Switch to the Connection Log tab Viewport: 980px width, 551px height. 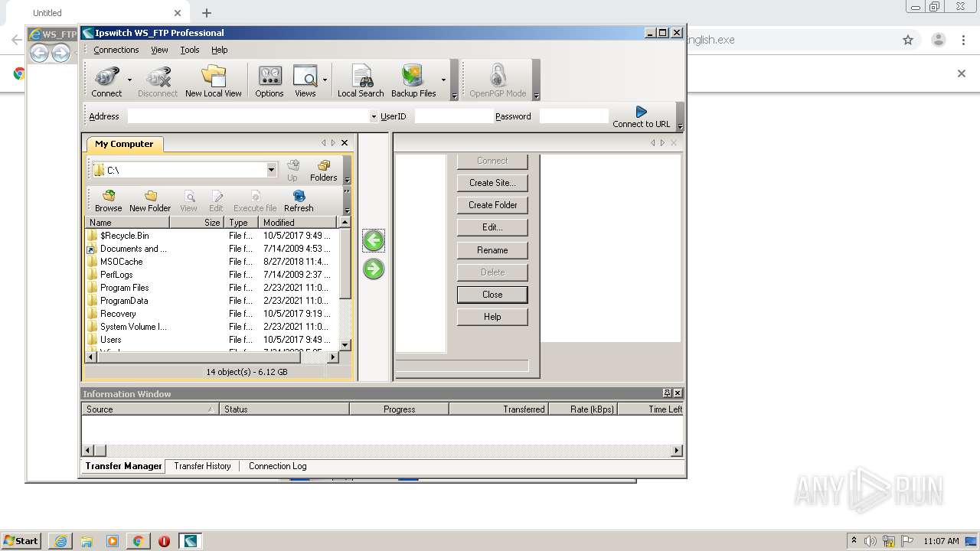click(x=277, y=466)
